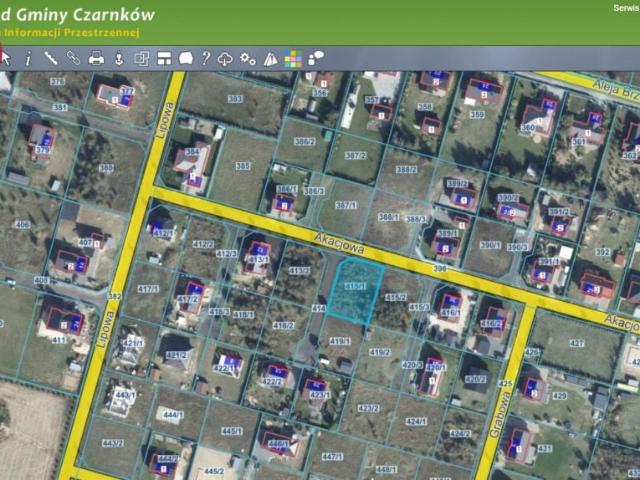640x480 pixels.
Task: Click parcel label 413/2
Action: tap(300, 271)
